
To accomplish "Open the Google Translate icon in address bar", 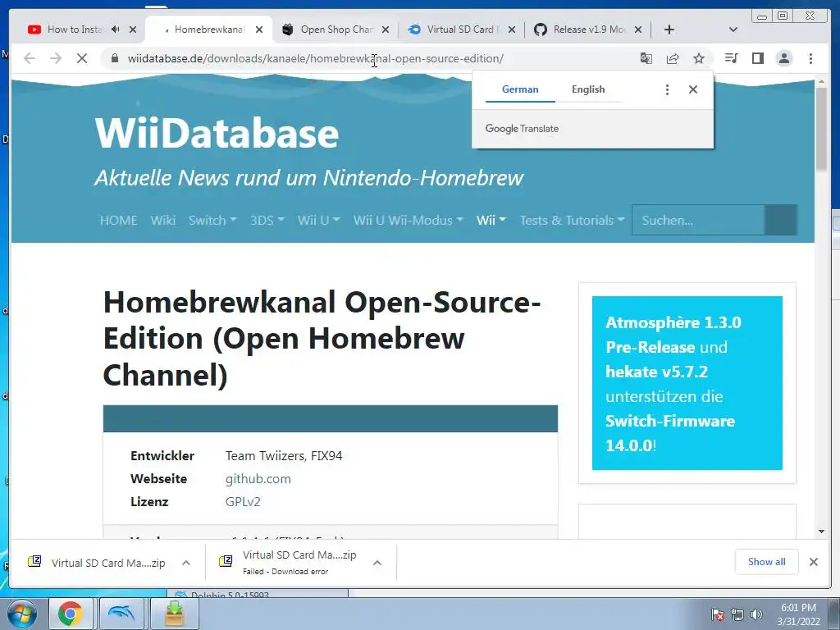I will [x=646, y=58].
